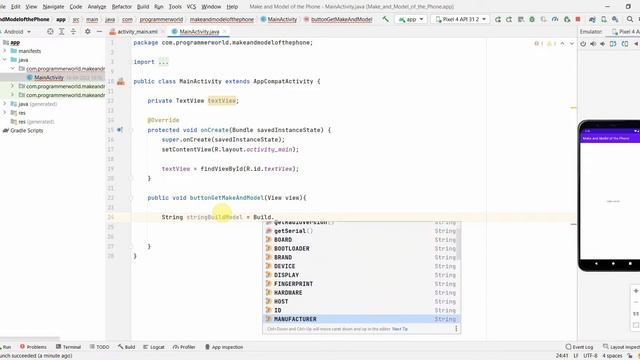Select BRAND in the completion list
This screenshot has height=360, width=640.
(x=361, y=258)
